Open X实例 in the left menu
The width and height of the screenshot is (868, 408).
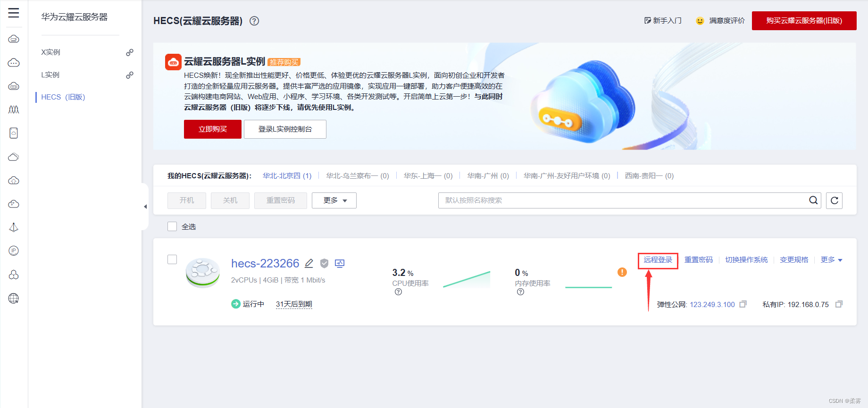coord(51,52)
